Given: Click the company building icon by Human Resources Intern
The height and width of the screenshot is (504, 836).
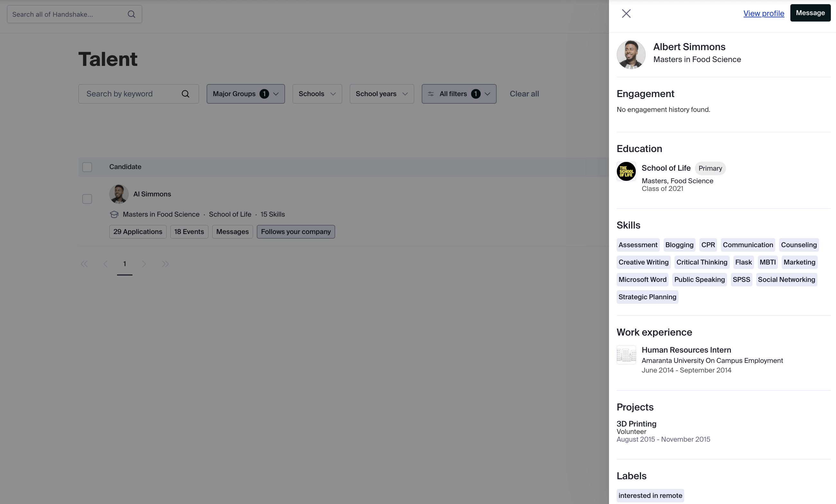Looking at the screenshot, I should tap(626, 355).
